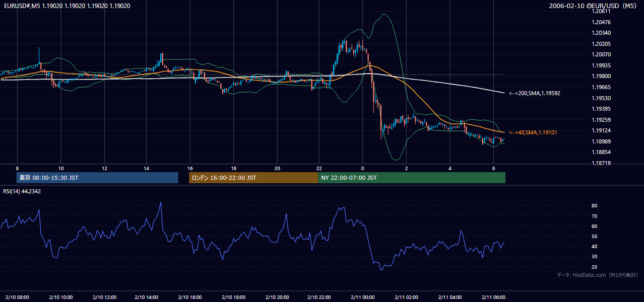Click the RSI(14) 44.2342 indicator label

(22, 191)
